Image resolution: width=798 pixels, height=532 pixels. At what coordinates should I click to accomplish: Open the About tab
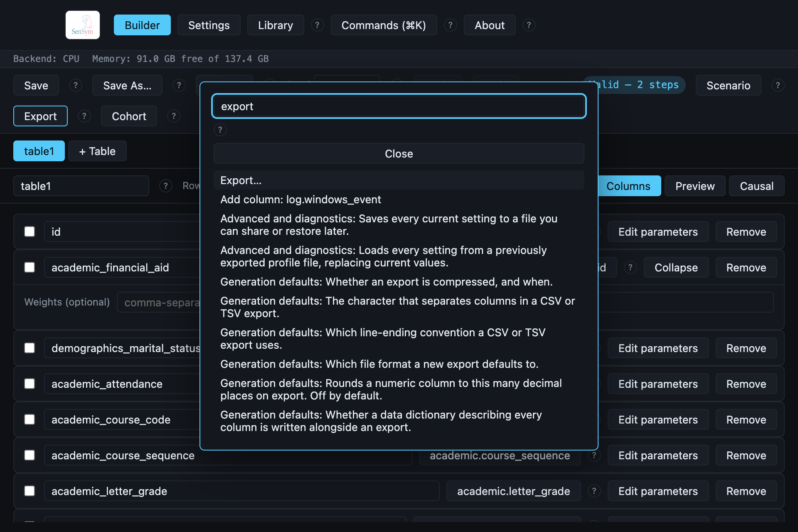click(x=490, y=25)
